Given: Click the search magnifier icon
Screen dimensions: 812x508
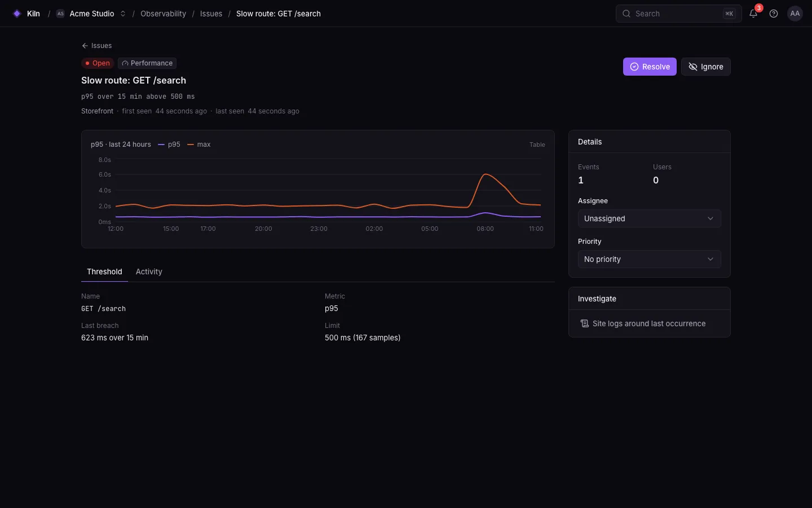Looking at the screenshot, I should pyautogui.click(x=626, y=14).
